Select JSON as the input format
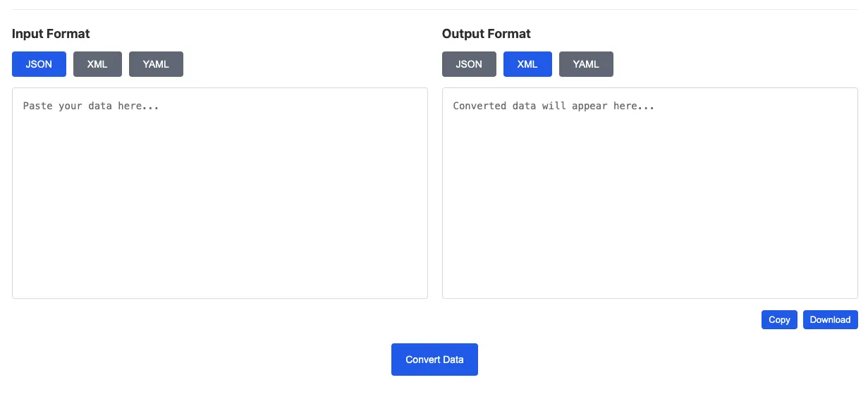The width and height of the screenshot is (868, 399). [x=39, y=64]
